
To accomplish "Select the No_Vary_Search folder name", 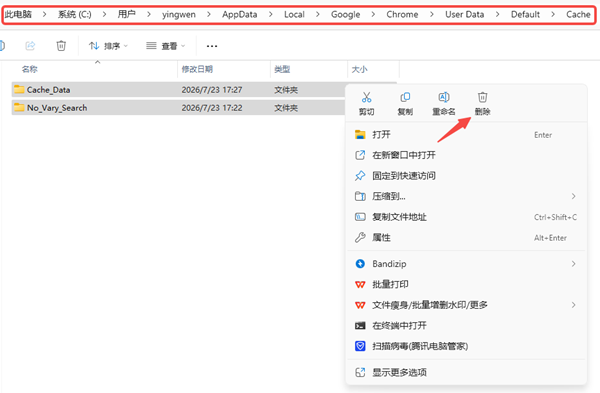I will tap(57, 108).
